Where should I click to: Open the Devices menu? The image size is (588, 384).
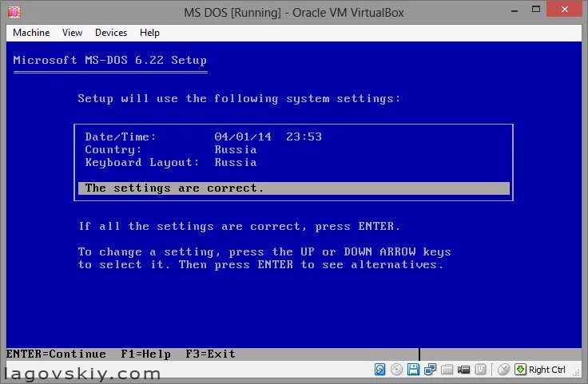[111, 33]
